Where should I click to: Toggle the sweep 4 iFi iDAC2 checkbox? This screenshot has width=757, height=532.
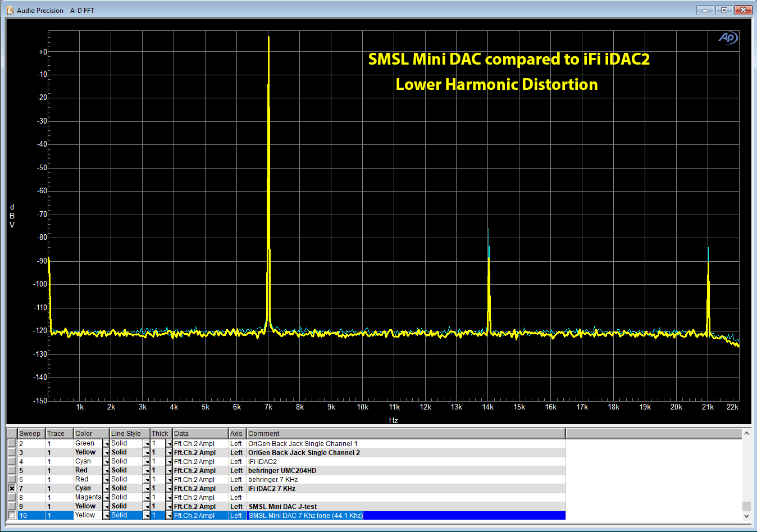coord(12,461)
